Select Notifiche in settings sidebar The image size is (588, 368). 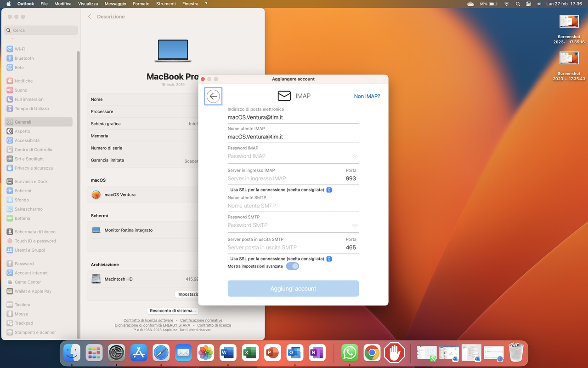coord(39,81)
